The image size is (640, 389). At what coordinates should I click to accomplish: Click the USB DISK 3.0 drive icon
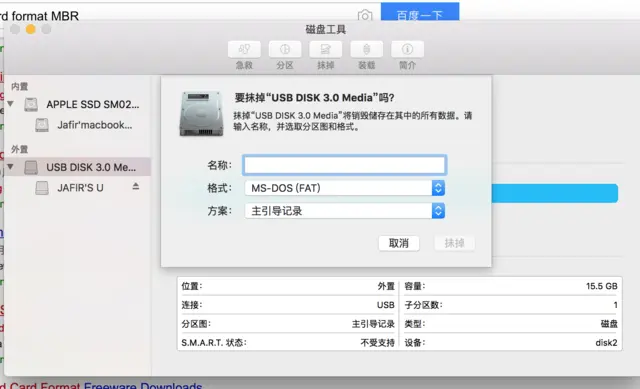[x=31, y=167]
